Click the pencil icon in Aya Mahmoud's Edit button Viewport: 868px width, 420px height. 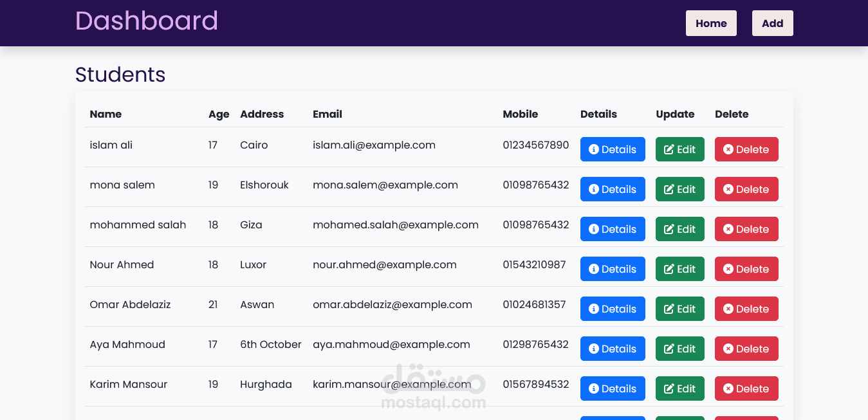pos(669,349)
